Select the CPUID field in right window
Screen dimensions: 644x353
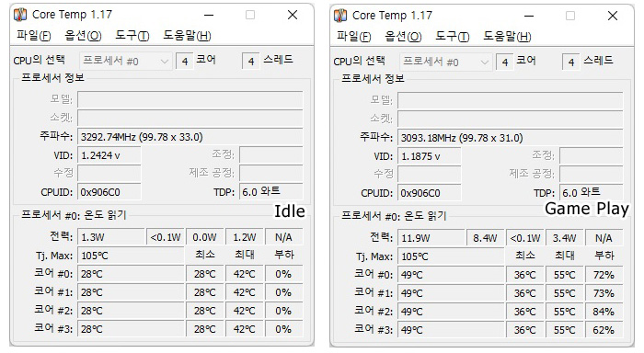430,193
